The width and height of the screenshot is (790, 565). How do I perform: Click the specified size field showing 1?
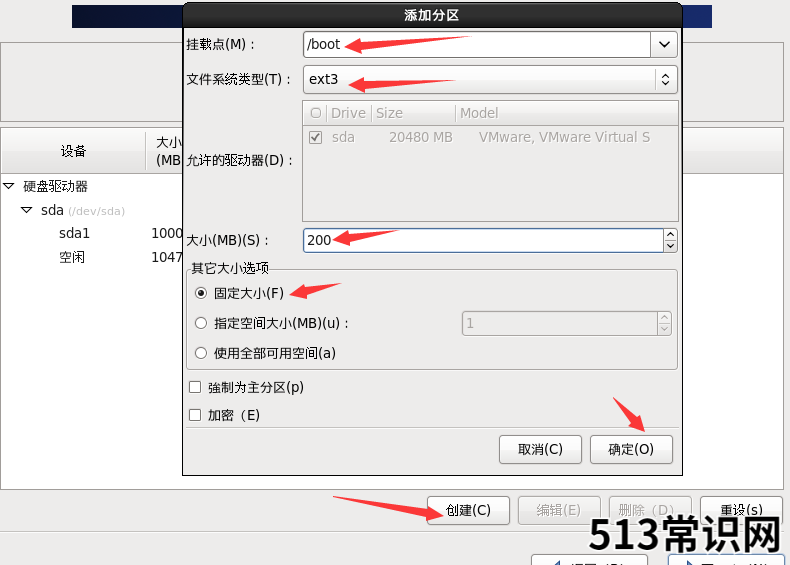tap(560, 323)
